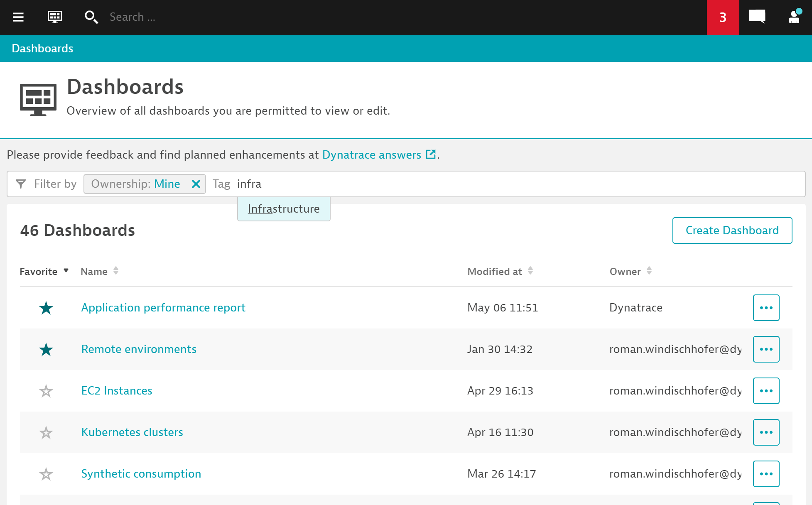Image resolution: width=812 pixels, height=505 pixels.
Task: Open the chat feedback icon
Action: coord(757,17)
